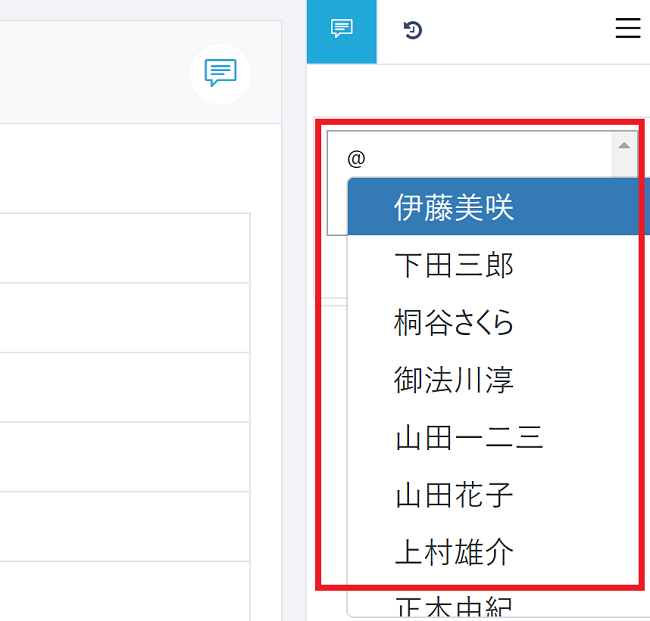Click the scrollbar up arrow in comment box
This screenshot has height=621, width=650.
(624, 146)
